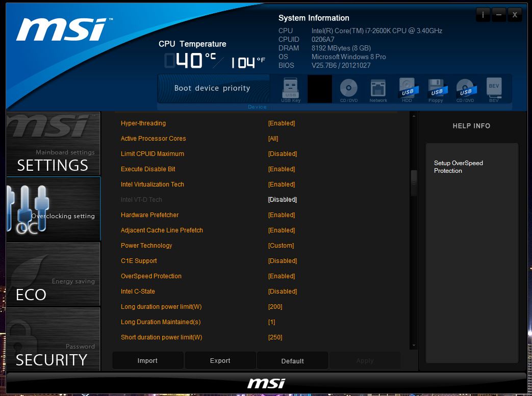Click the greyed-out Apply button

365,361
